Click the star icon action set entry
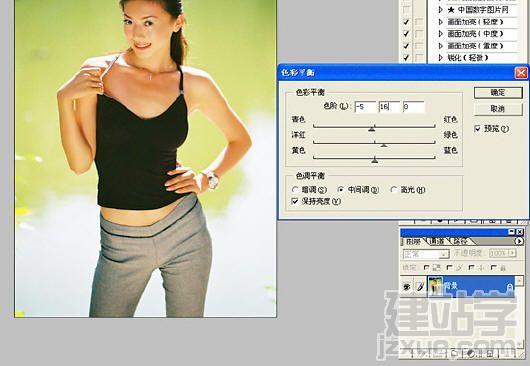Image resolution: width=530 pixels, height=366 pixels. (x=478, y=10)
